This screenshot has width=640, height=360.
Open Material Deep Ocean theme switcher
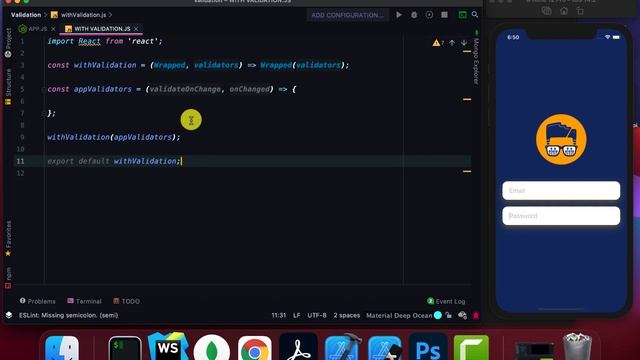tap(399, 316)
